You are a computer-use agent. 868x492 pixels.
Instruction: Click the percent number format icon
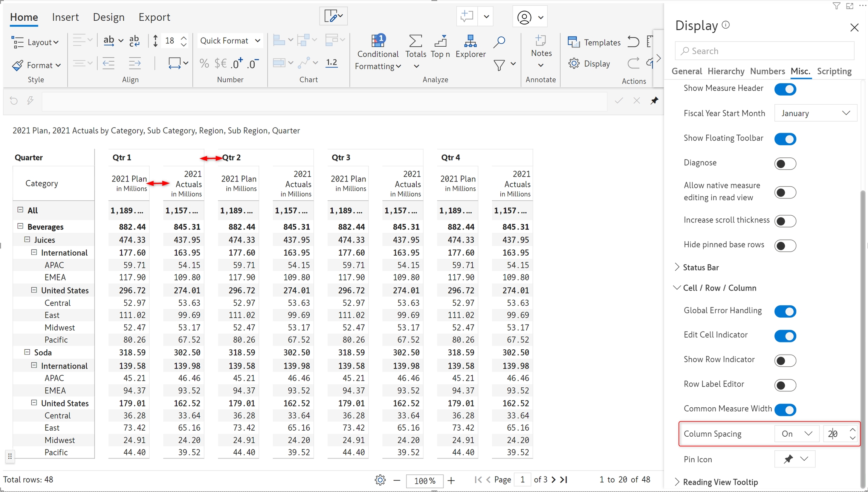click(x=204, y=63)
